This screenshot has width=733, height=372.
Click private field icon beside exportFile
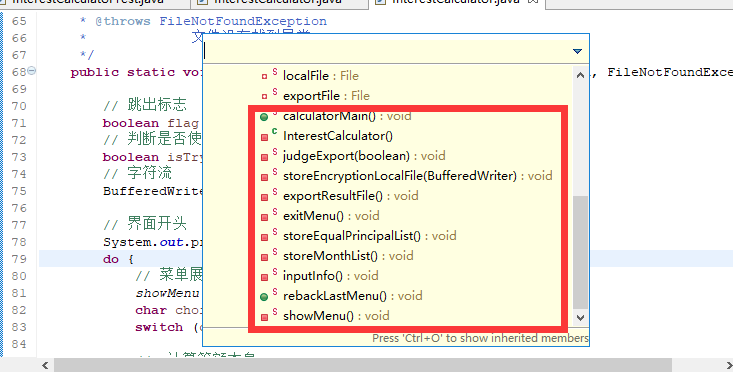tap(264, 97)
